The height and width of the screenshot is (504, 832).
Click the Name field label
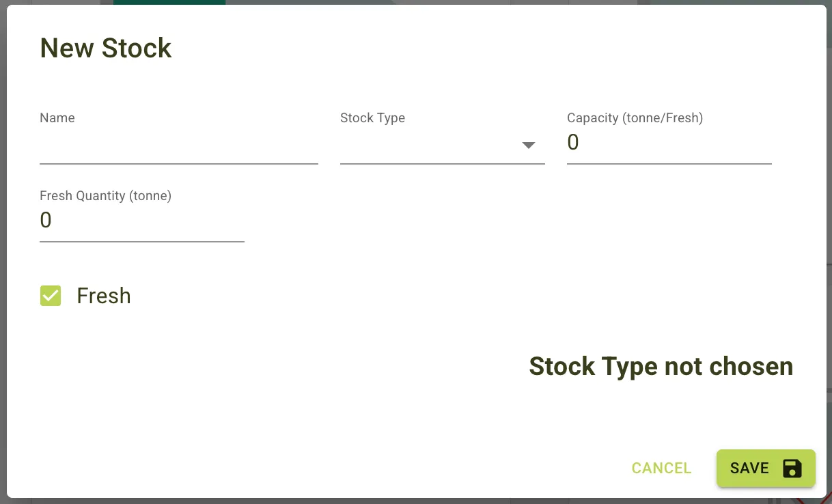tap(57, 117)
